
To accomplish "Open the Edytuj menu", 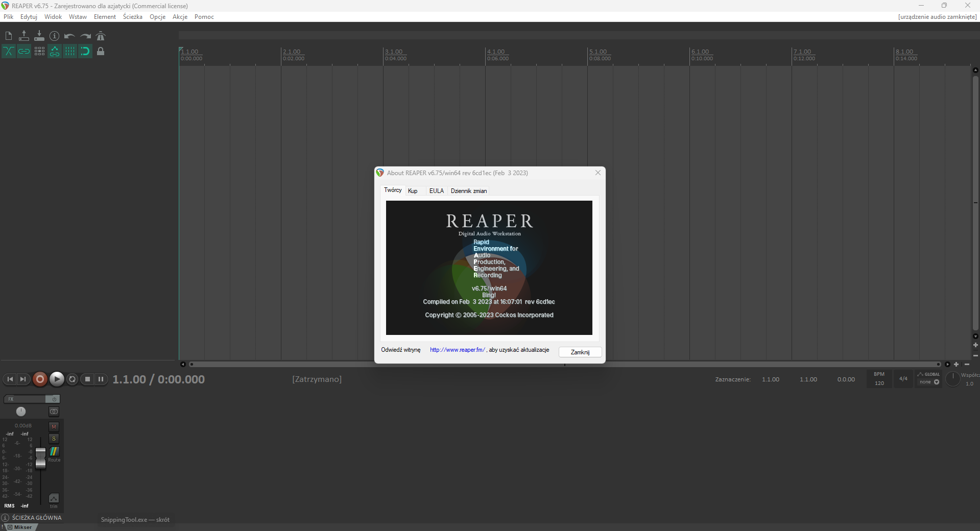I will coord(29,17).
